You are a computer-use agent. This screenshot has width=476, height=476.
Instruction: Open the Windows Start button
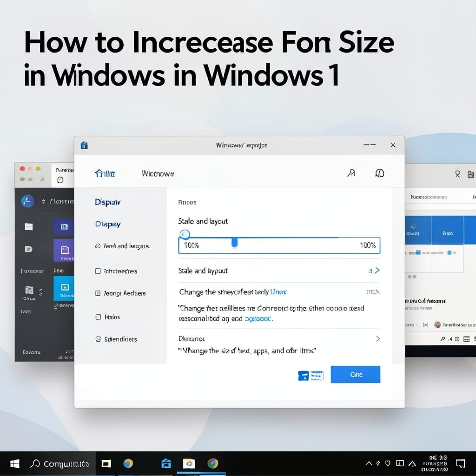click(14, 463)
